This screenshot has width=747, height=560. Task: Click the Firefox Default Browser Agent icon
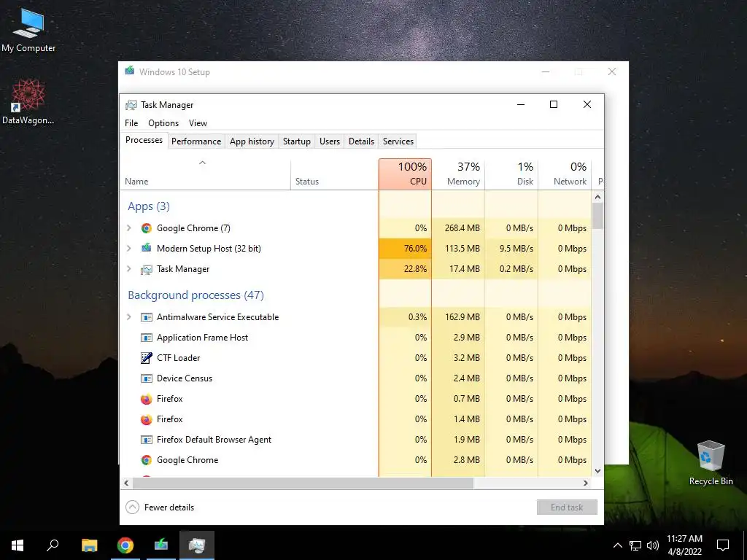click(x=146, y=440)
